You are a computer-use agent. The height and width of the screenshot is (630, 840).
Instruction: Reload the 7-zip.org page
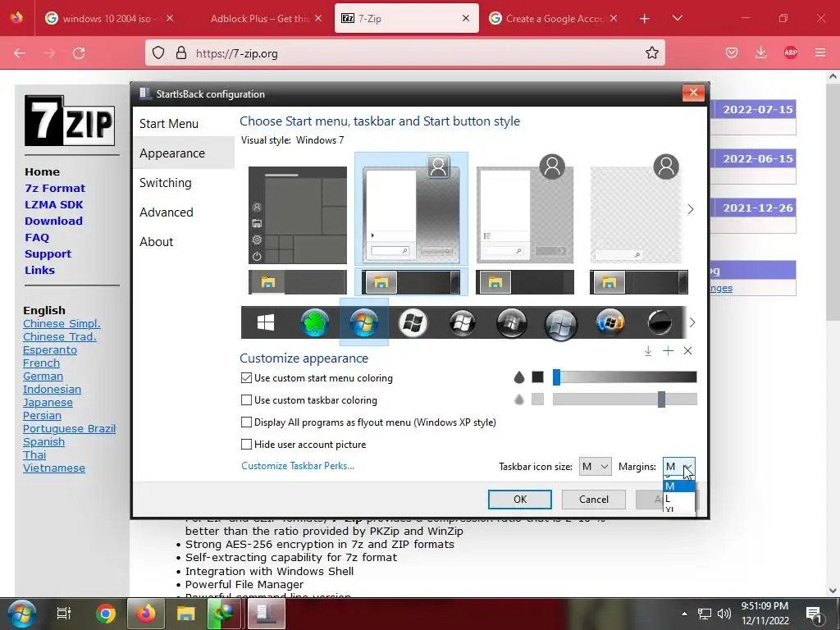tap(79, 53)
